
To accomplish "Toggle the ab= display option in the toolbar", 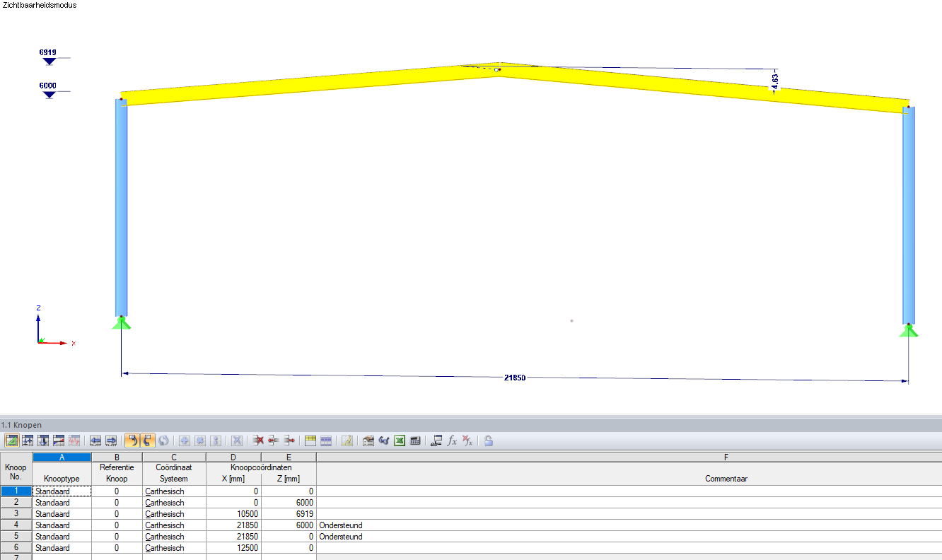I will [x=436, y=440].
